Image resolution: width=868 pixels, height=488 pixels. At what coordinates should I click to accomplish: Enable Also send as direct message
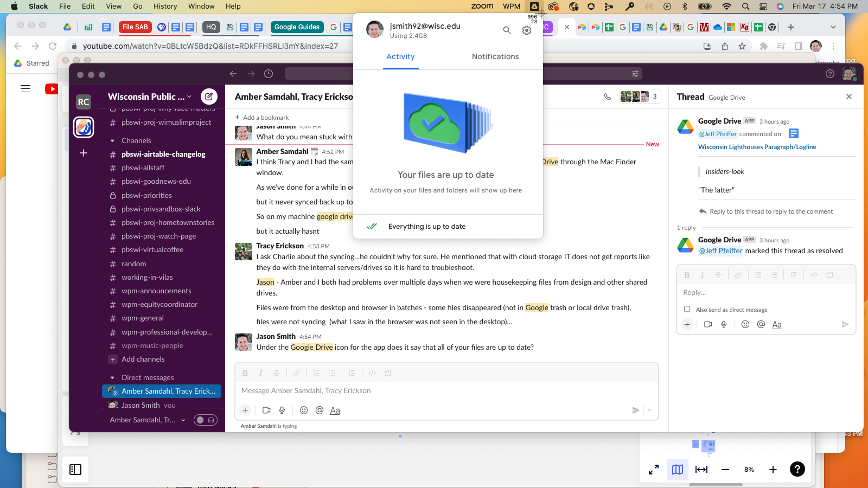tap(687, 309)
